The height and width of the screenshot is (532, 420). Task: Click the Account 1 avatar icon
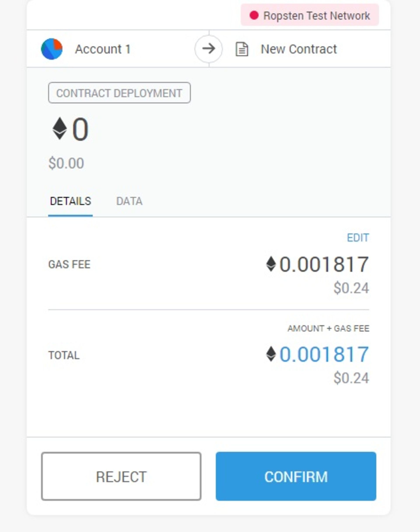click(x=52, y=49)
